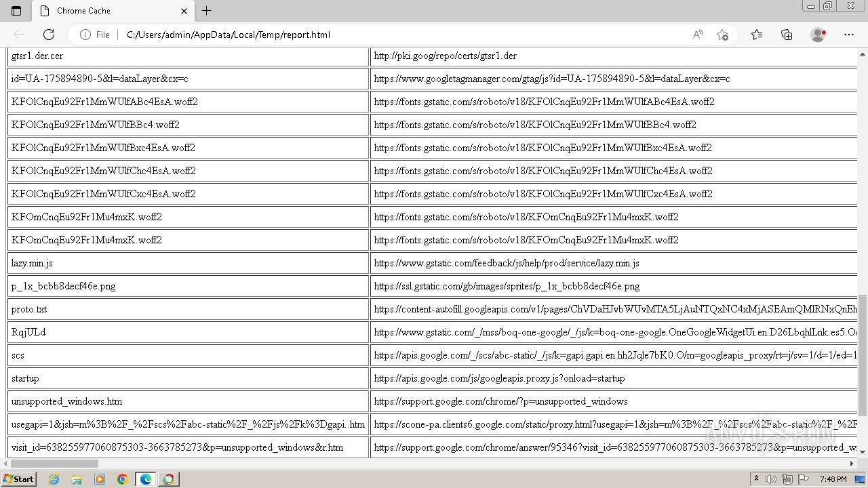Select gstatic feedback lazy.min.js URL cell
Image resolution: width=868 pixels, height=488 pixels.
click(614, 263)
